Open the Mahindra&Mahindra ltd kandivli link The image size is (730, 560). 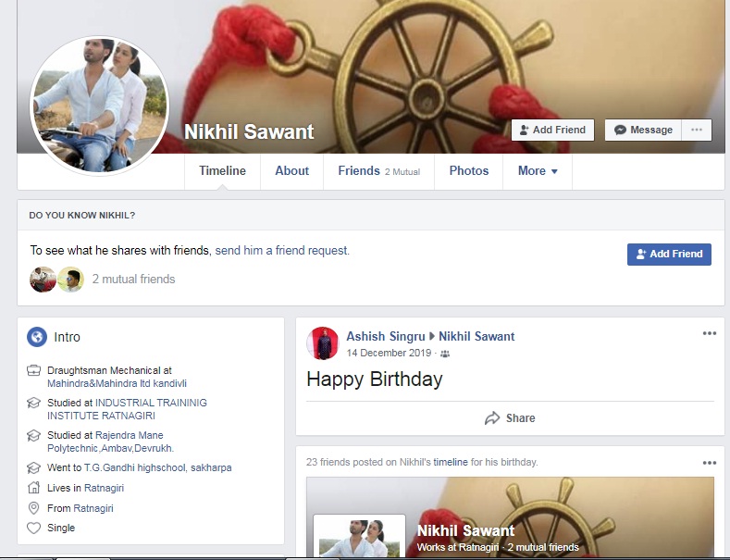(117, 383)
